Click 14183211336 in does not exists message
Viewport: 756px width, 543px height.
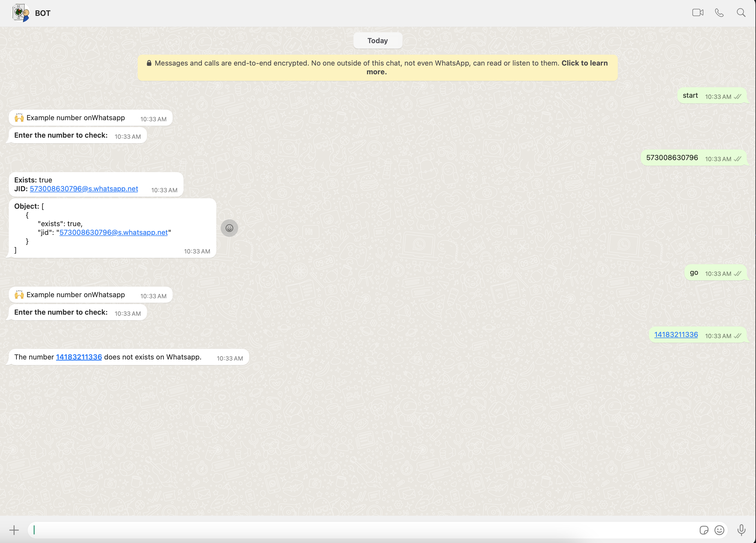point(79,357)
